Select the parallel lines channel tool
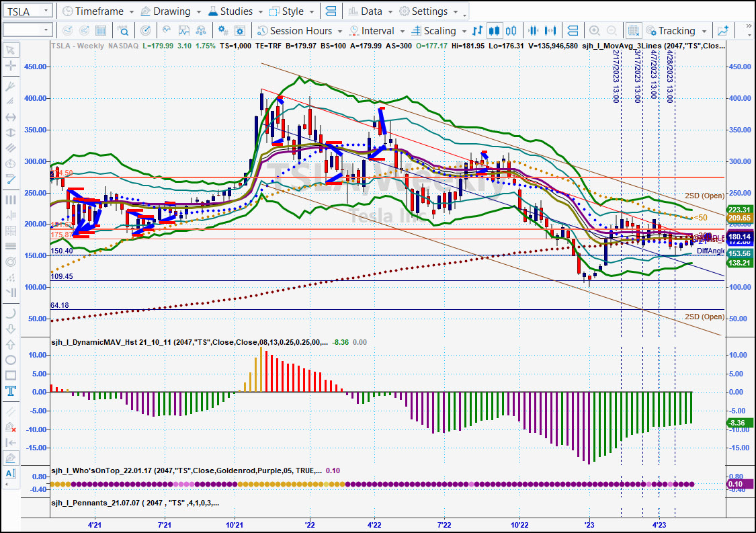This screenshot has width=756, height=533. coord(10,148)
